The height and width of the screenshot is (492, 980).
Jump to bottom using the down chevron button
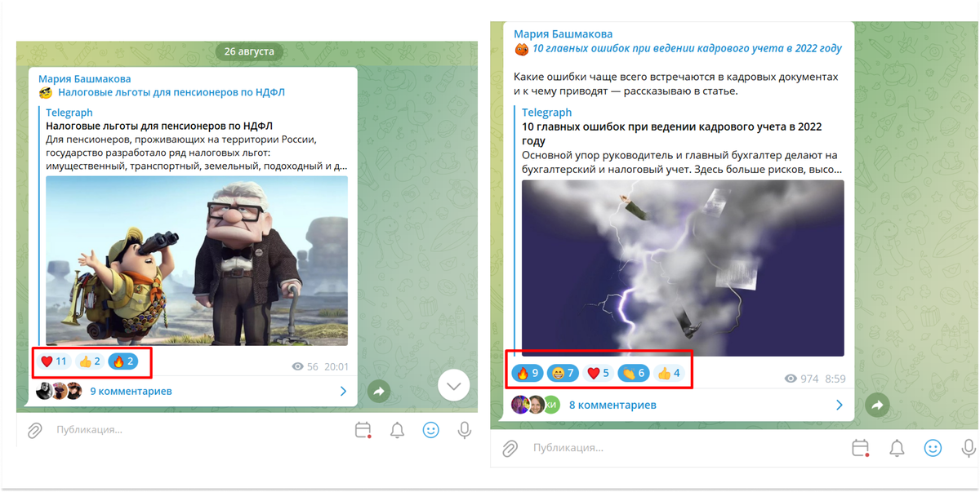click(x=454, y=385)
